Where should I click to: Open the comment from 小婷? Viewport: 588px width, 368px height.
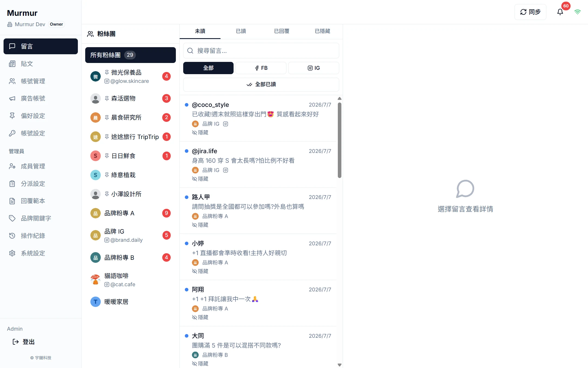pos(258,257)
